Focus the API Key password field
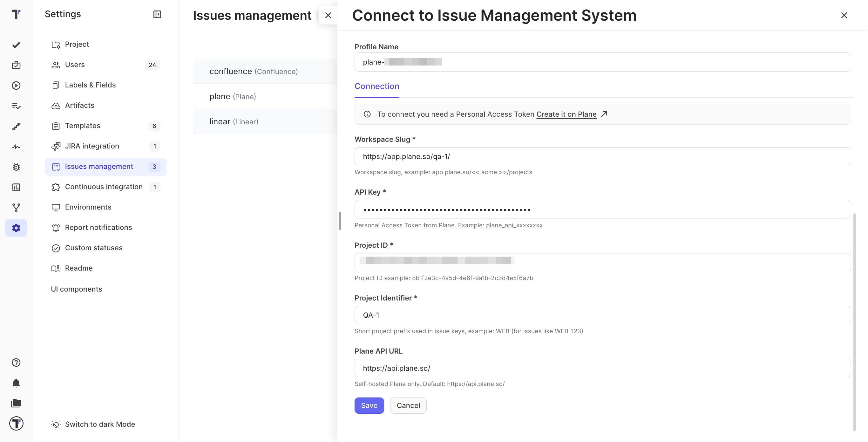Screen dimensions: 868x442 click(602, 209)
